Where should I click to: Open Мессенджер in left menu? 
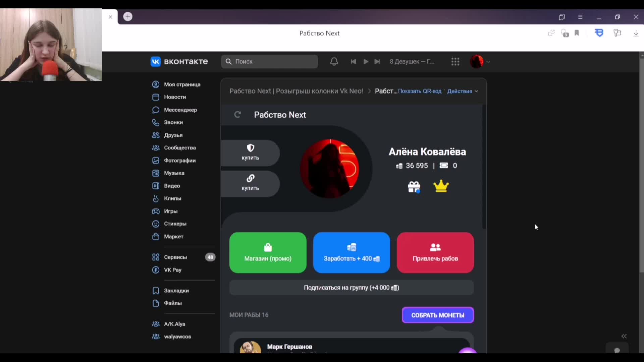click(x=180, y=110)
